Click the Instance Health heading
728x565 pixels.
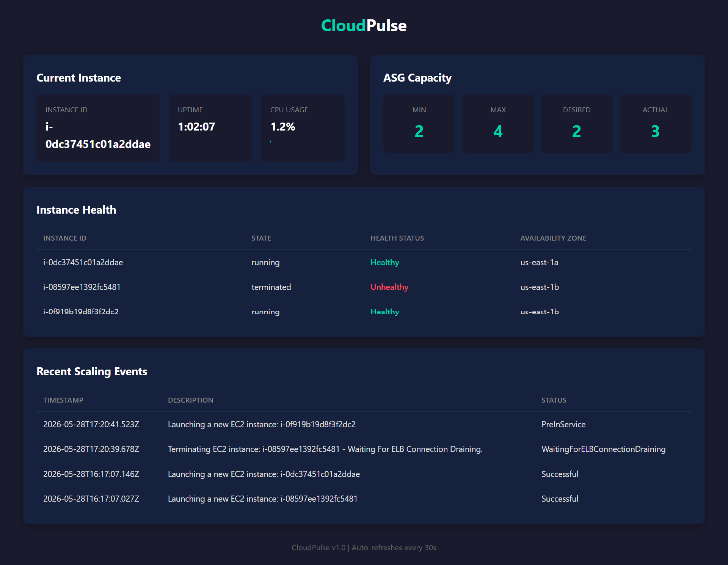point(76,210)
